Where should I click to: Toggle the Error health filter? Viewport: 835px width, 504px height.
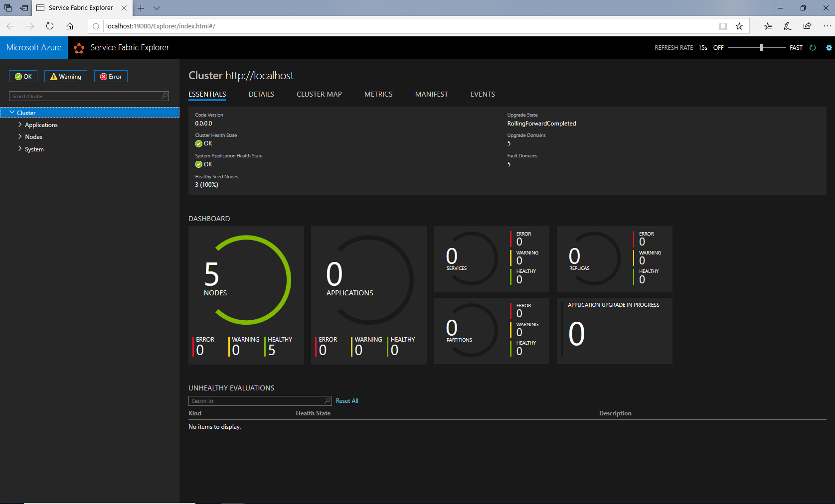click(x=111, y=76)
